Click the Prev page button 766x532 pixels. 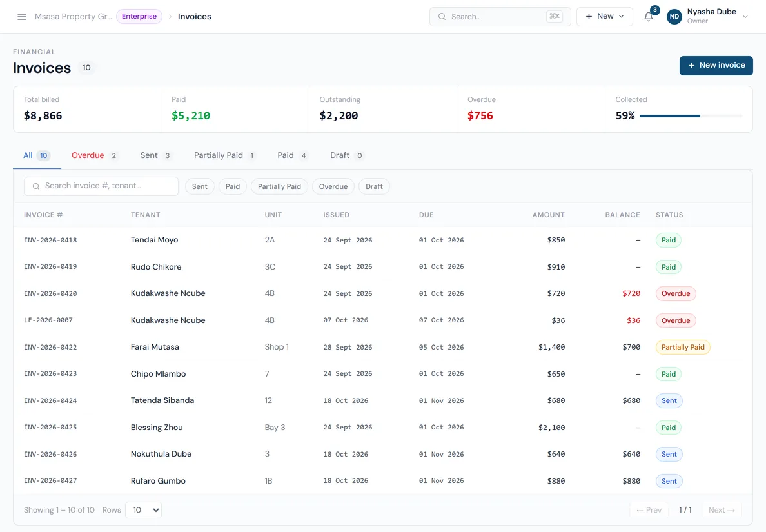tap(649, 510)
